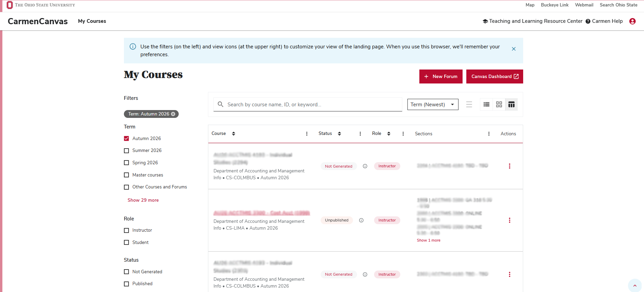Click the graduation cap Teaching and Learning icon
This screenshot has width=644, height=292.
pos(485,21)
